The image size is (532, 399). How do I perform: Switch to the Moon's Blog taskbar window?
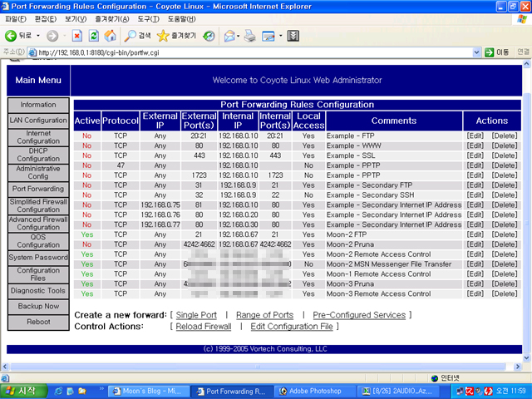149,392
